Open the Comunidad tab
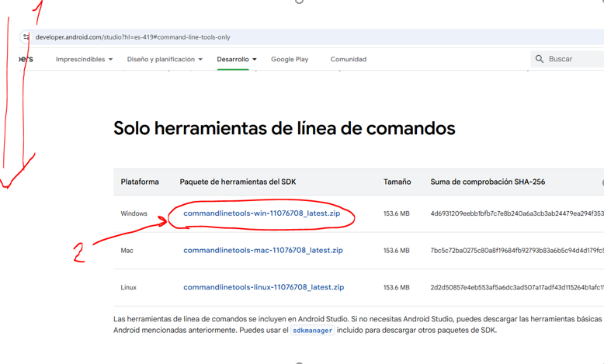 (x=348, y=59)
